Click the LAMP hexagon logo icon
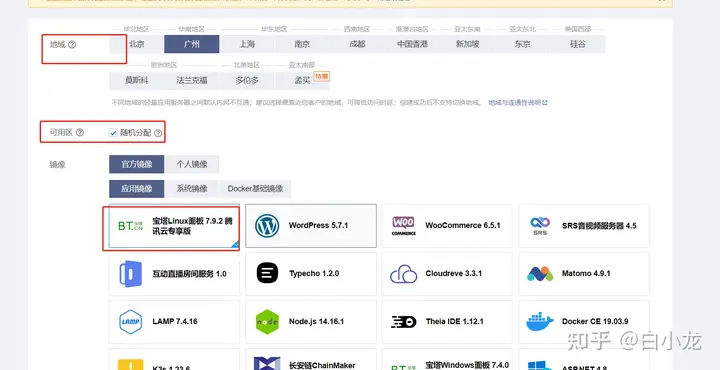This screenshot has height=370, width=720. (x=130, y=321)
